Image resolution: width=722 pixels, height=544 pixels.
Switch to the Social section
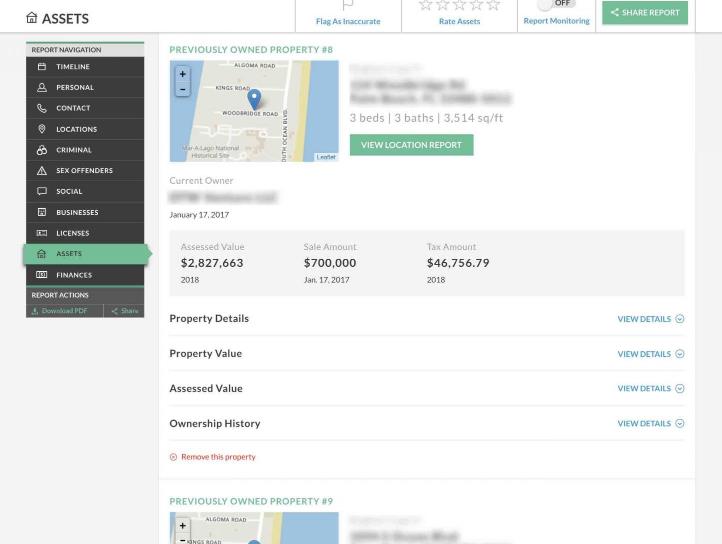(85, 191)
